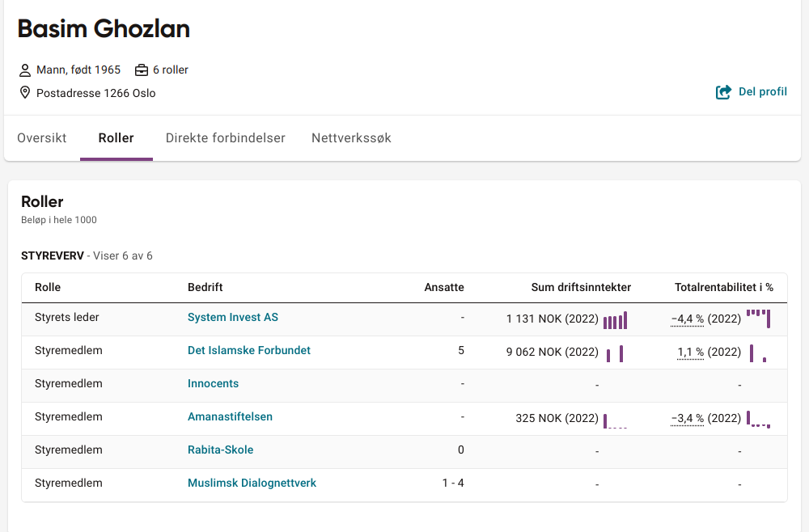Screen dimensions: 809x532
Task: Switch to the Oversikt tab
Action: click(x=42, y=138)
